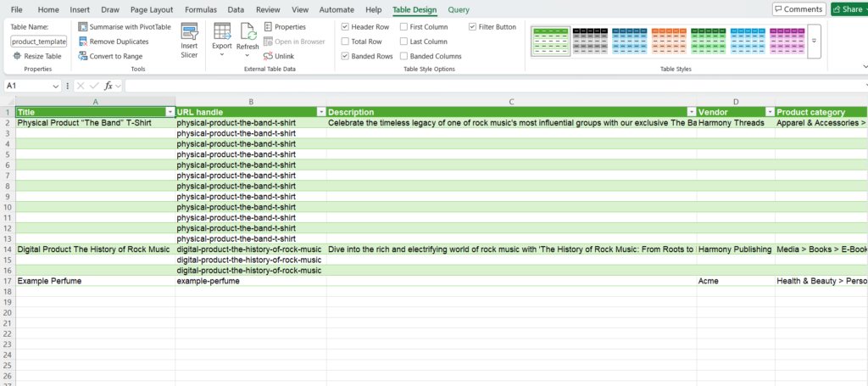Switch to the Insert tab
Viewport: 868px width, 386px height.
(x=81, y=9)
